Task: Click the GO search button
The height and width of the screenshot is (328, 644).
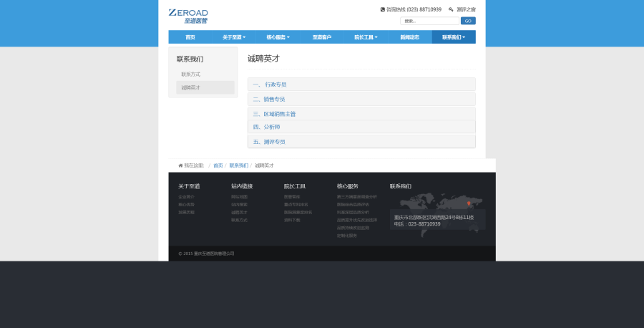Action: 468,21
